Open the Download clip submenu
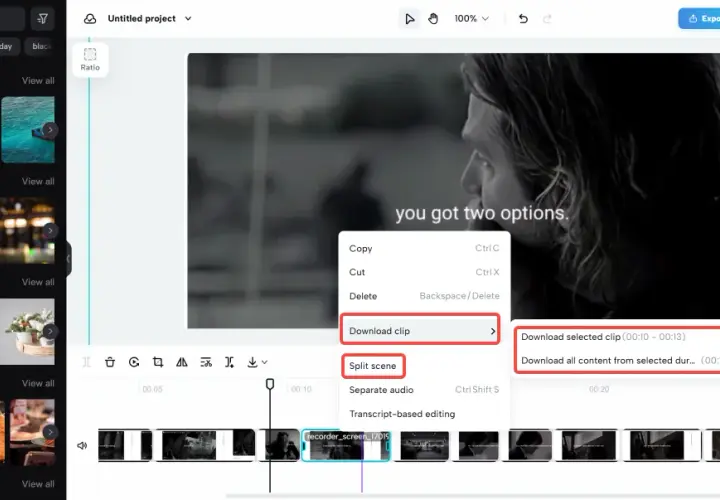This screenshot has width=720, height=500. [420, 331]
